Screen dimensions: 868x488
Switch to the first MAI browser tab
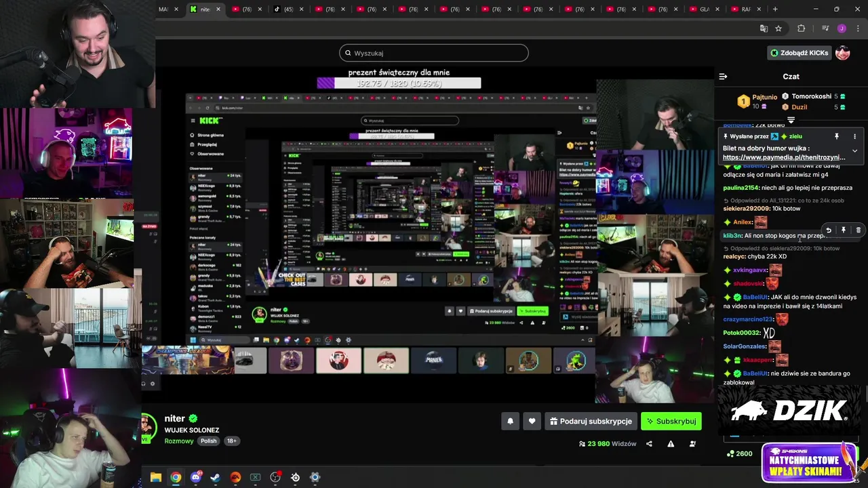[168, 9]
